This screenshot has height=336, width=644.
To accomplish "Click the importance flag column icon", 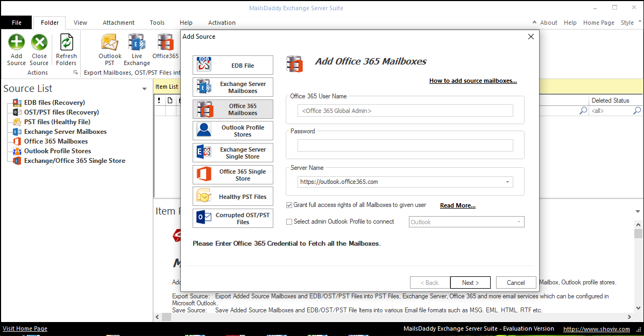I will pyautogui.click(x=159, y=101).
